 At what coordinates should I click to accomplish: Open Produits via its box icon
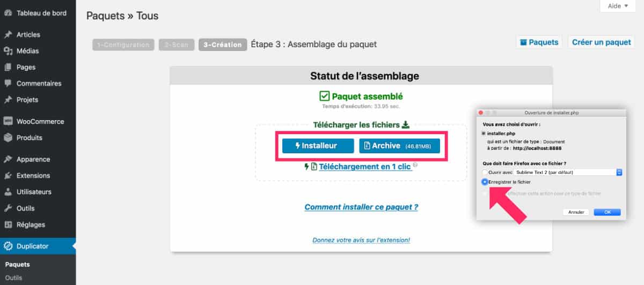tap(8, 138)
